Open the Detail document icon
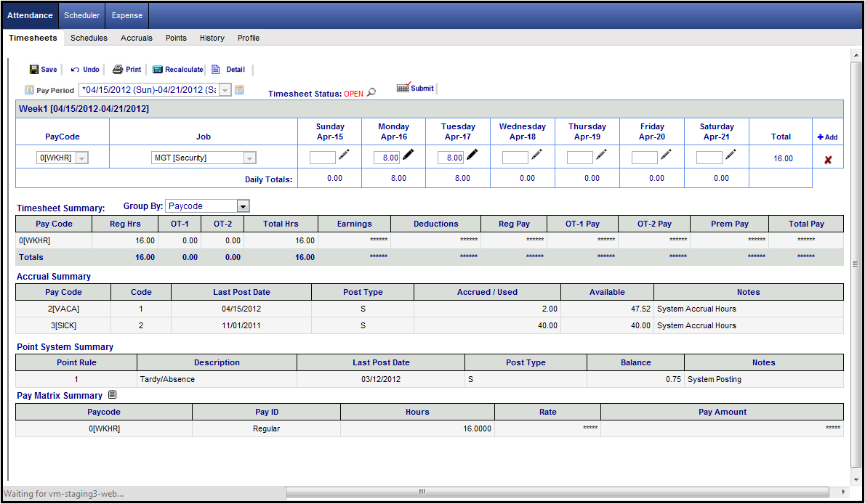 [x=216, y=70]
